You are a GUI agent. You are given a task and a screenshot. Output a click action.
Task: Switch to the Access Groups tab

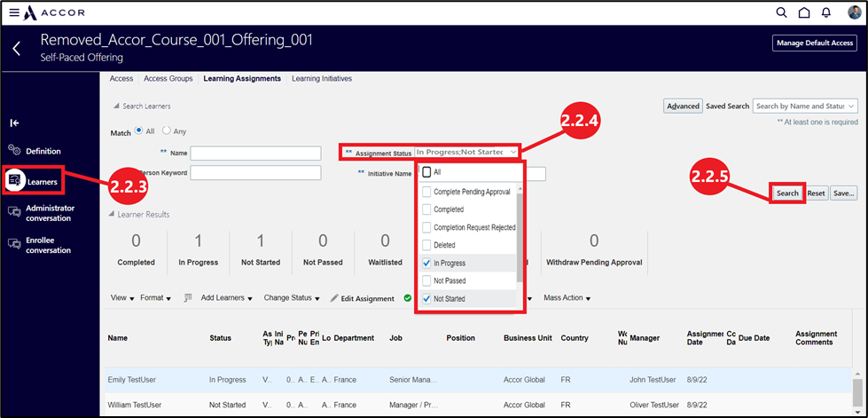pos(168,79)
